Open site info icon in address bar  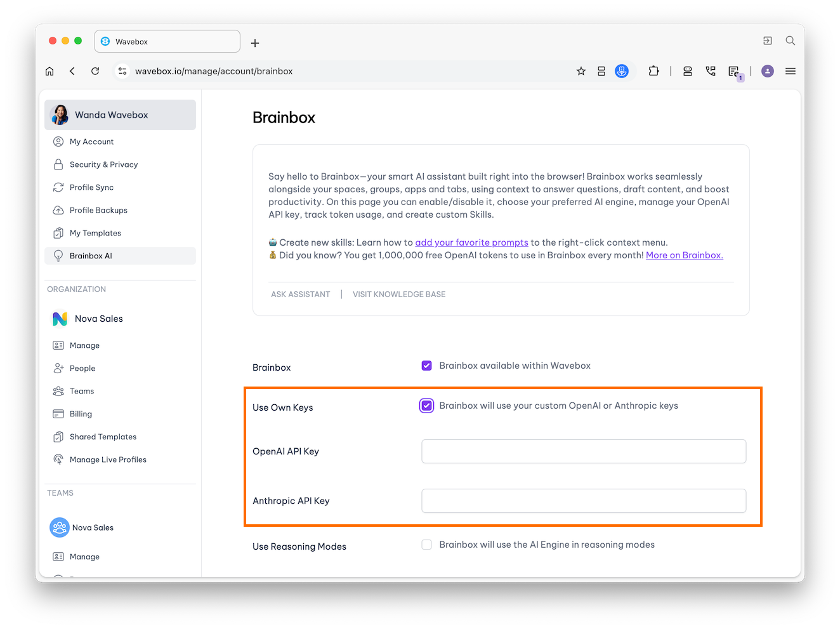[122, 71]
